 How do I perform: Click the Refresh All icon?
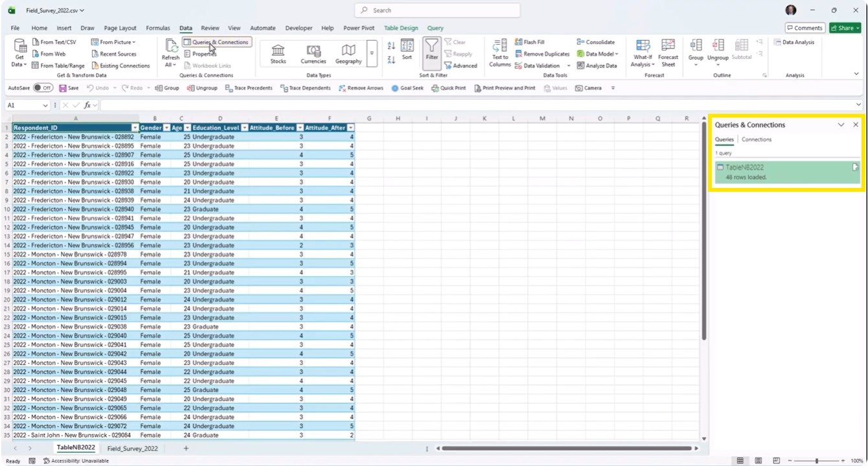click(x=171, y=45)
